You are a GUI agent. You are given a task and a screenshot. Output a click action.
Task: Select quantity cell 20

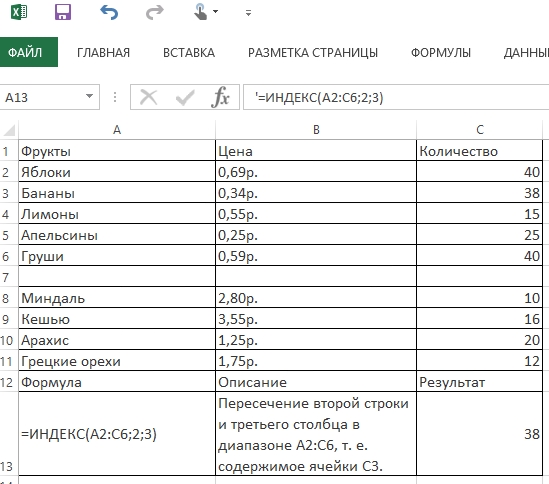(x=480, y=340)
